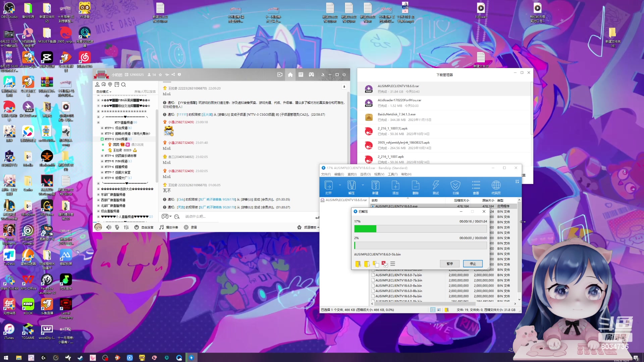The image size is (644, 362).
Task: Expand the ★✿✿♥▓▓PUBG开黑房▓▓♥✿✿★ channel group
Action: (x=98, y=100)
